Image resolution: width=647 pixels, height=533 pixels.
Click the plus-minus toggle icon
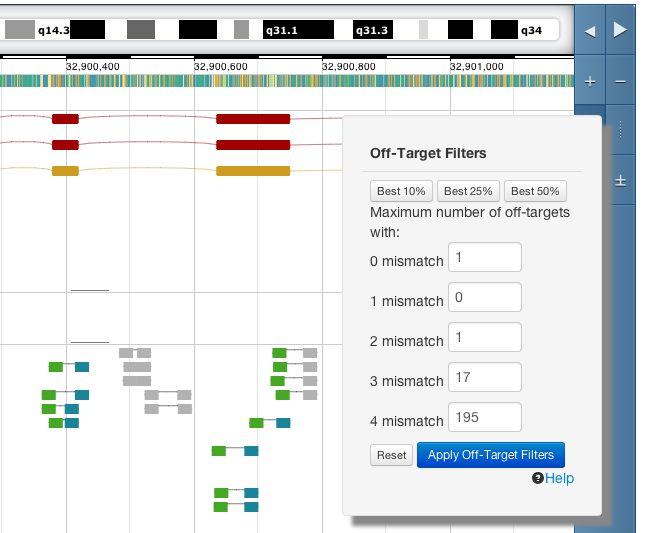620,180
